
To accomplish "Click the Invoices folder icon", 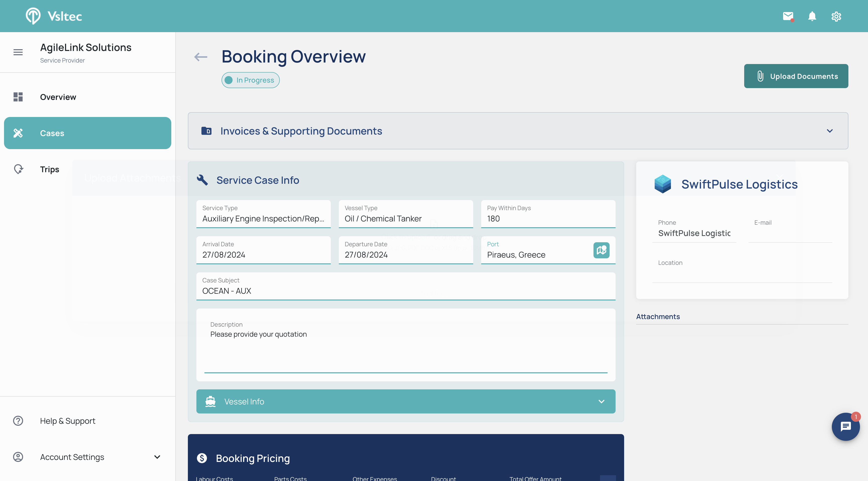I will [206, 131].
